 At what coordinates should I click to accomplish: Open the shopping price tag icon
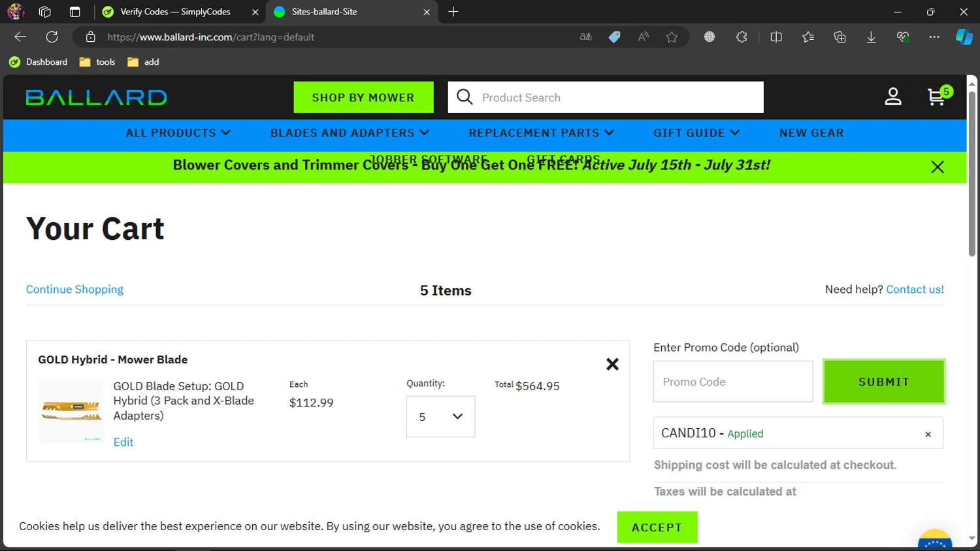(615, 37)
